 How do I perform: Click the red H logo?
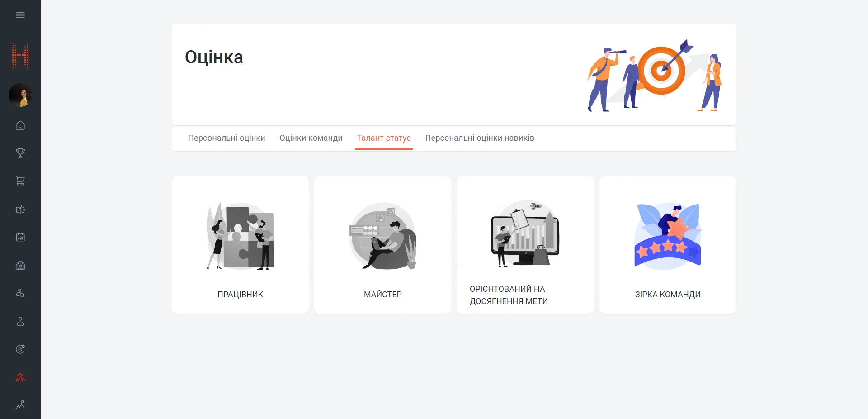click(x=20, y=56)
